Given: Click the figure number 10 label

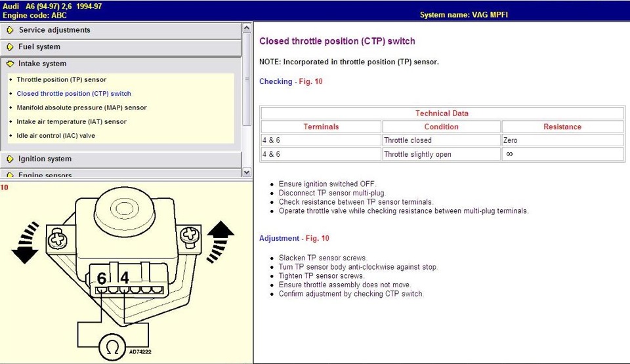Looking at the screenshot, I should (5, 187).
